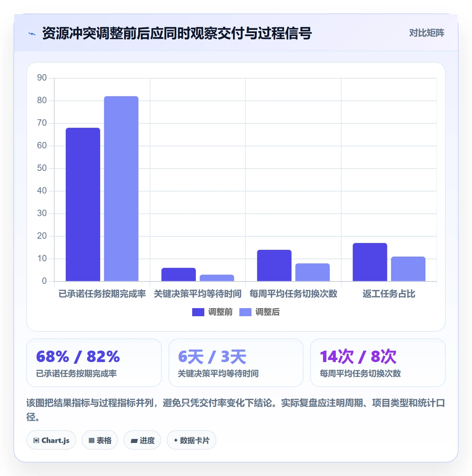Click the grid icon in 表格 chip
The height and width of the screenshot is (476, 472).
[x=91, y=441]
